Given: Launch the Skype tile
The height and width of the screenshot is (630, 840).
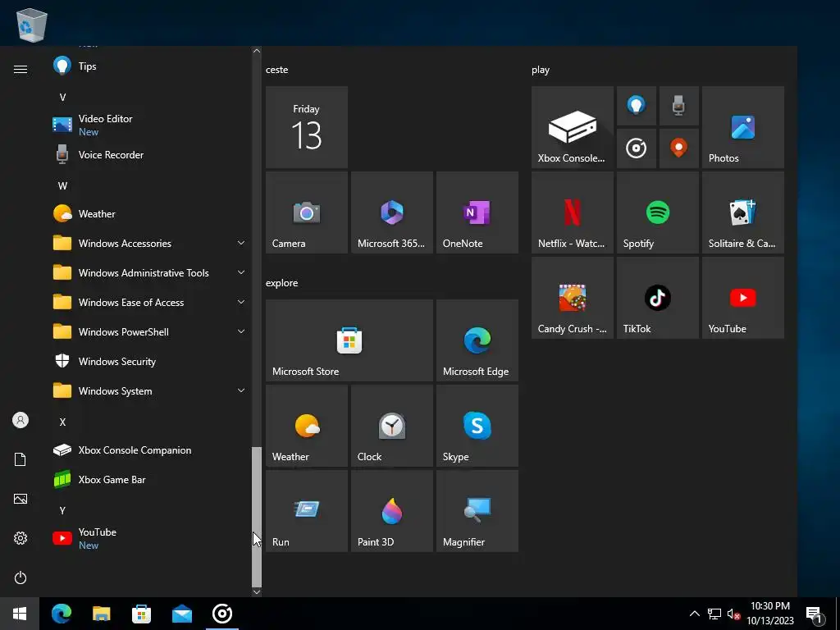Looking at the screenshot, I should tap(477, 426).
